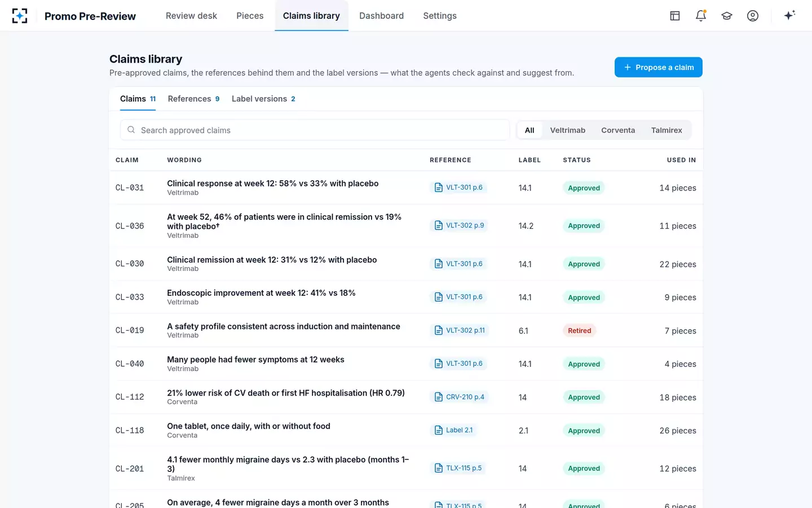Filter claims by Veltrimab
This screenshot has width=812, height=508.
coord(567,130)
